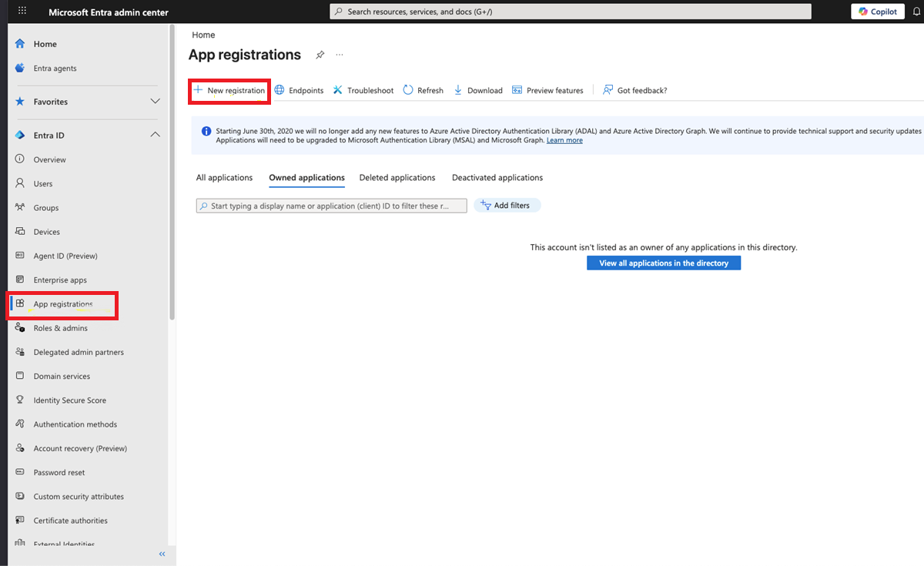
Task: Collapse the Entra ID section chevron
Action: pyautogui.click(x=155, y=135)
